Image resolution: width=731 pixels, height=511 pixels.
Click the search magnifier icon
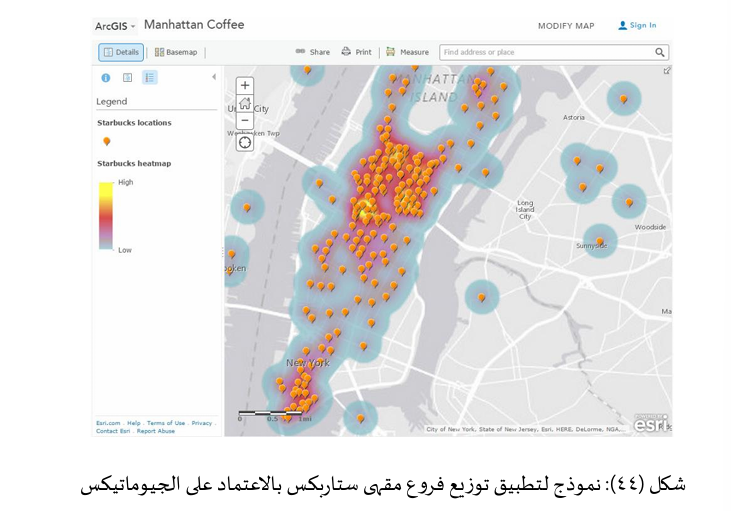(x=660, y=52)
